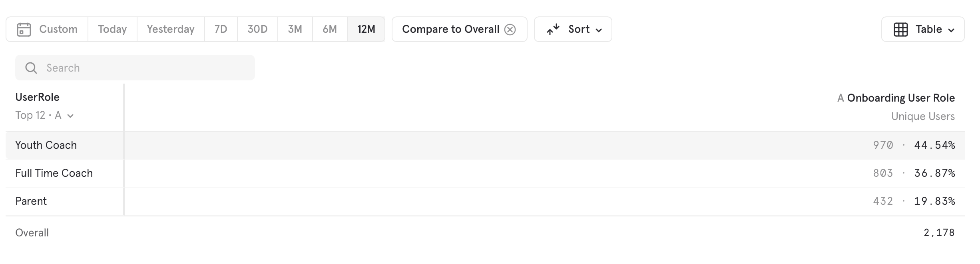Click the Table grid icon
This screenshot has height=264, width=980.
(x=900, y=30)
